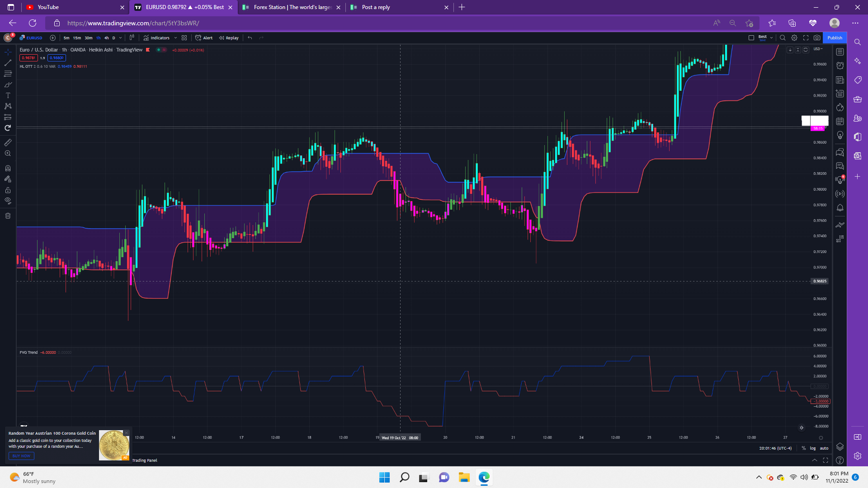The image size is (868, 488).
Task: Select the 4h timeframe
Action: coord(106,38)
